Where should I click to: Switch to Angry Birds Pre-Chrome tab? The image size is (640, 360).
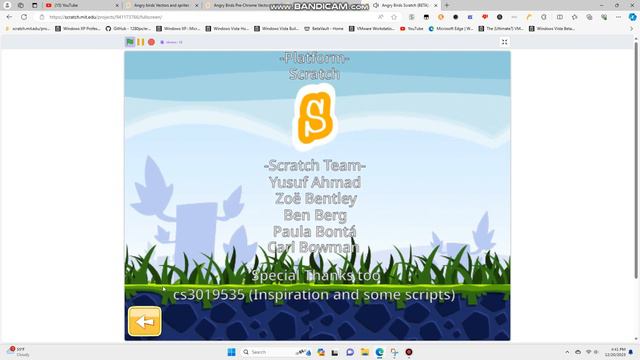tap(241, 5)
